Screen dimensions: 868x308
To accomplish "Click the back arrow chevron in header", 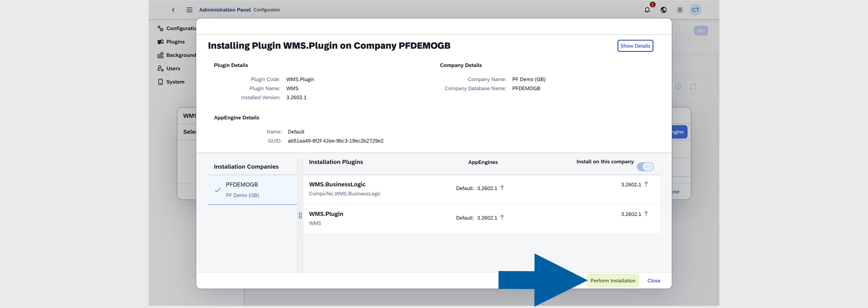I will click(173, 10).
